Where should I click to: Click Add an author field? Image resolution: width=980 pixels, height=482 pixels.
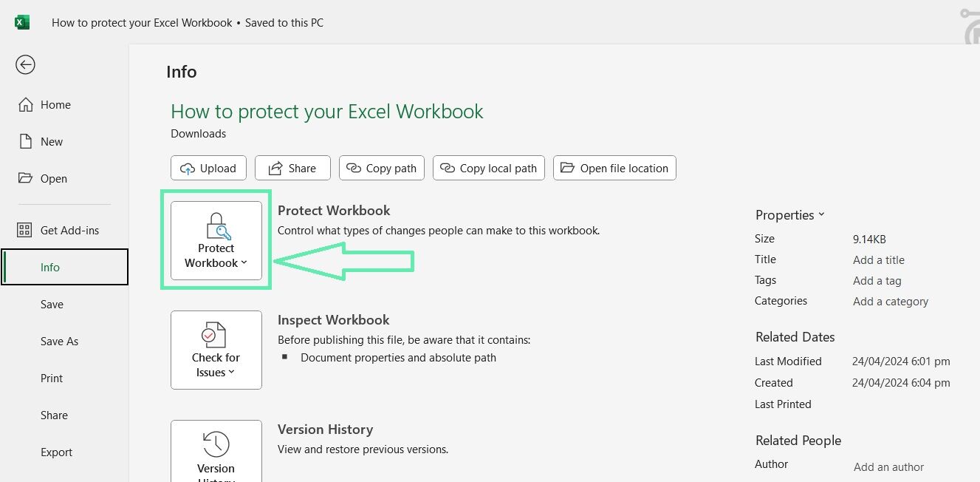[888, 467]
